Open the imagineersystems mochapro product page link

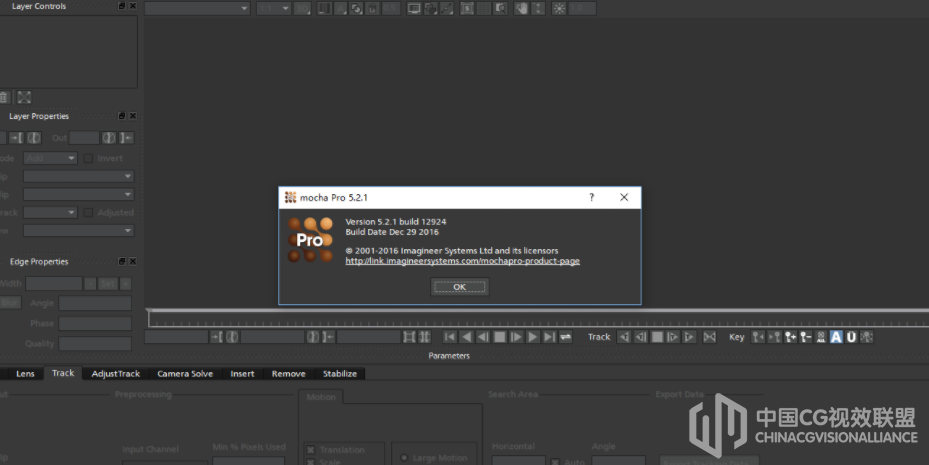(462, 261)
